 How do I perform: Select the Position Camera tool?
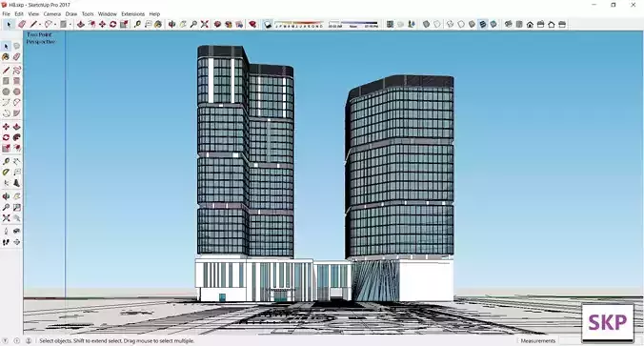[6, 232]
